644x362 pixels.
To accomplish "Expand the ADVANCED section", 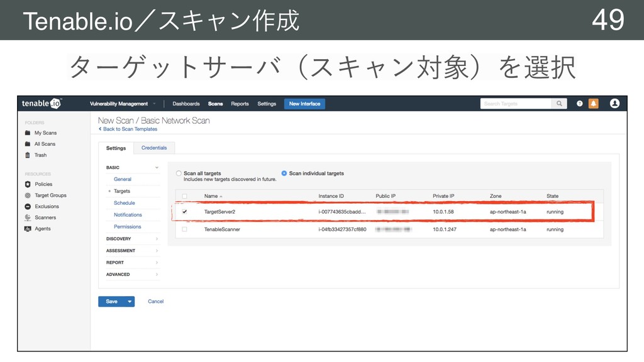I will (x=132, y=275).
